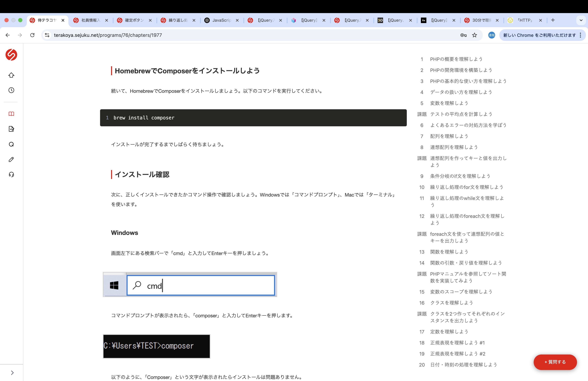This screenshot has width=588, height=381.
Task: Open chapter 9 条件分岐のif文を理解しよう
Action: (x=460, y=176)
